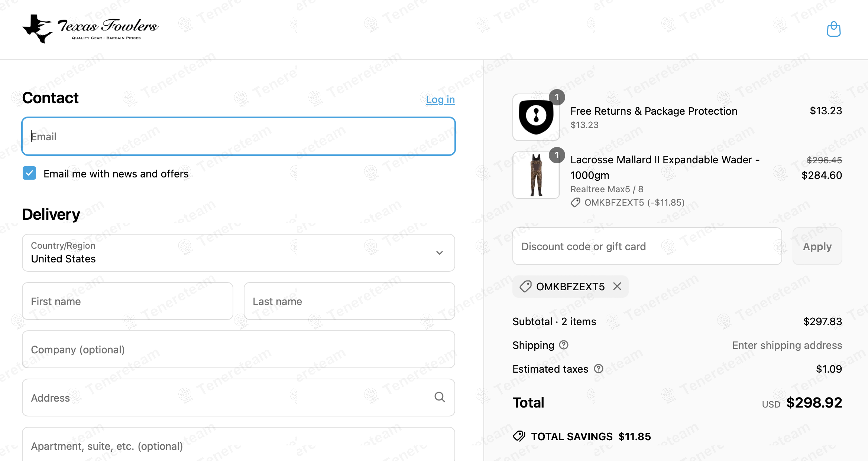Click the Address field search magnifier icon
The height and width of the screenshot is (461, 868).
tap(440, 397)
